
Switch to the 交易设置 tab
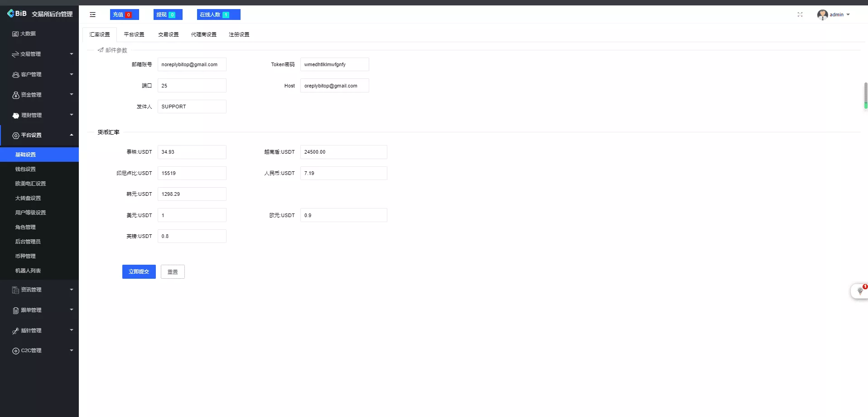pos(168,34)
